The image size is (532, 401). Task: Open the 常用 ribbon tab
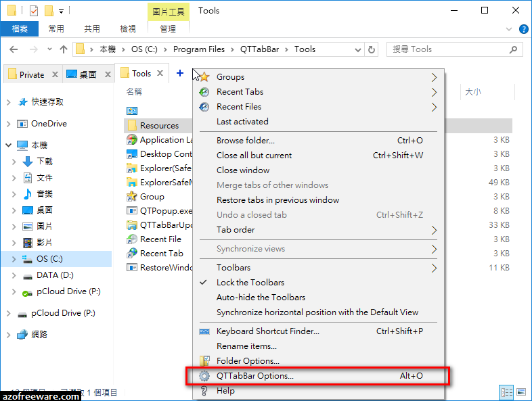click(x=56, y=29)
